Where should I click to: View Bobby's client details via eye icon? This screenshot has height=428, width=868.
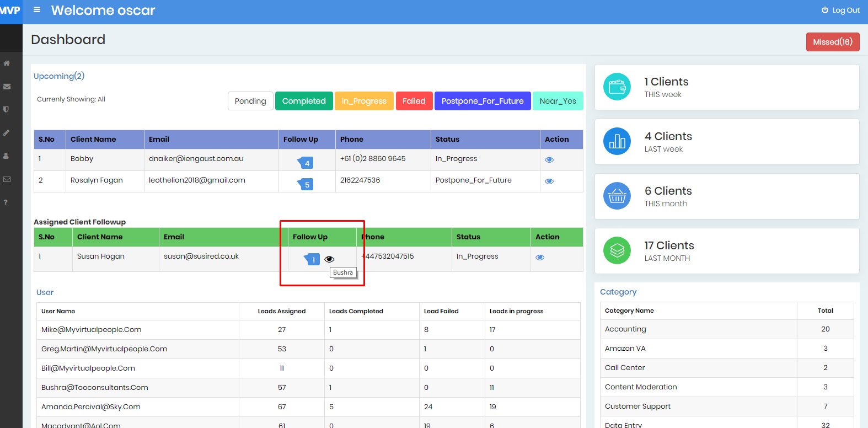[x=549, y=160]
